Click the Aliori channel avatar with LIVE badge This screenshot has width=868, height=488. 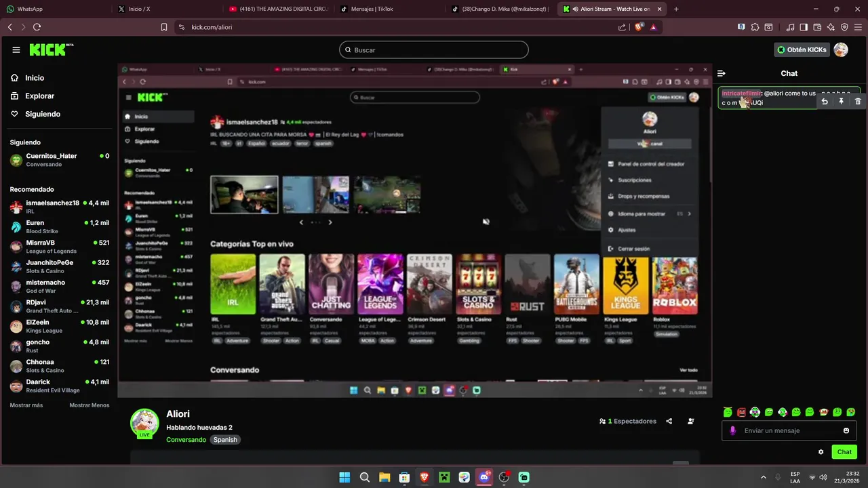coord(144,423)
